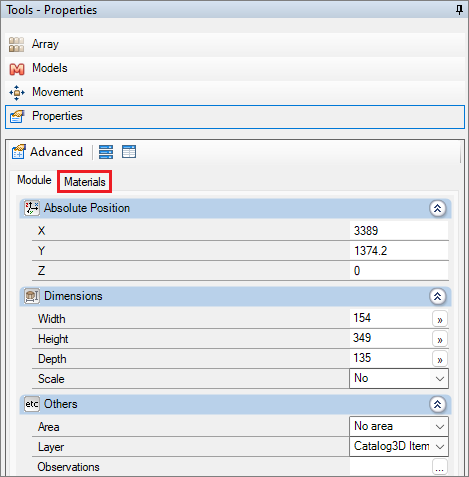Click the Advanced properties icon
This screenshot has height=477, width=469.
[x=19, y=152]
